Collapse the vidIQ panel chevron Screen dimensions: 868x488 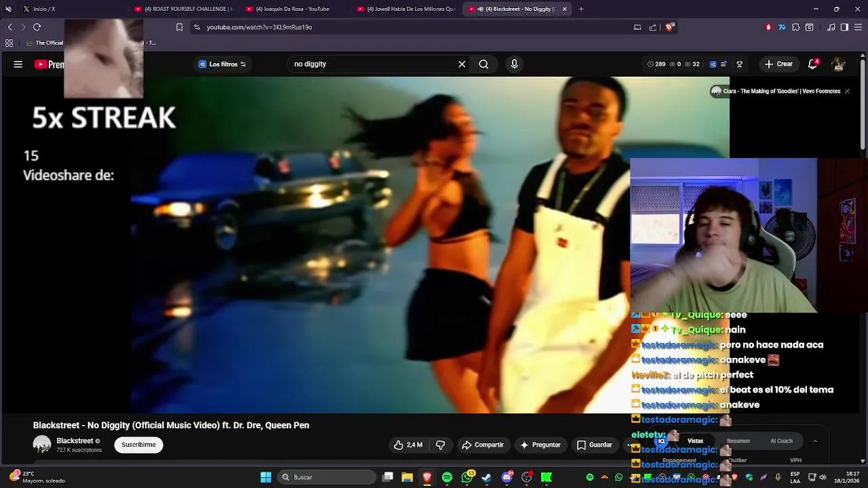tap(815, 441)
